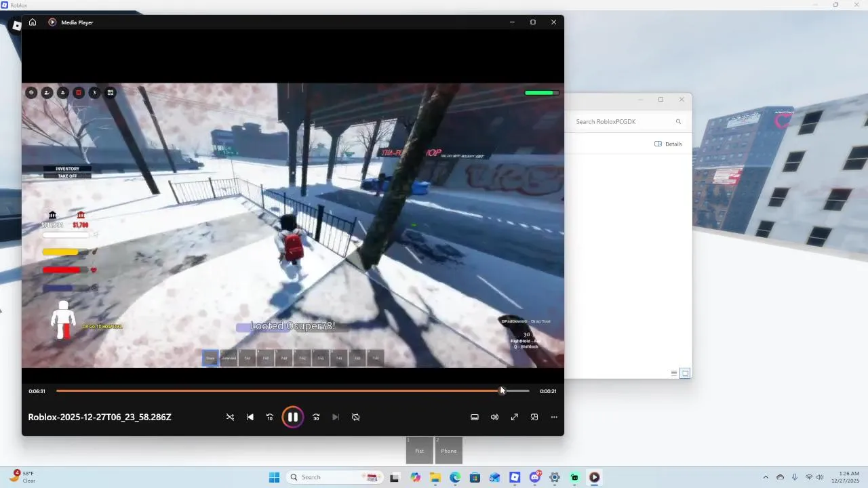This screenshot has width=868, height=488.
Task: Skip forward 30 seconds
Action: pyautogui.click(x=316, y=417)
